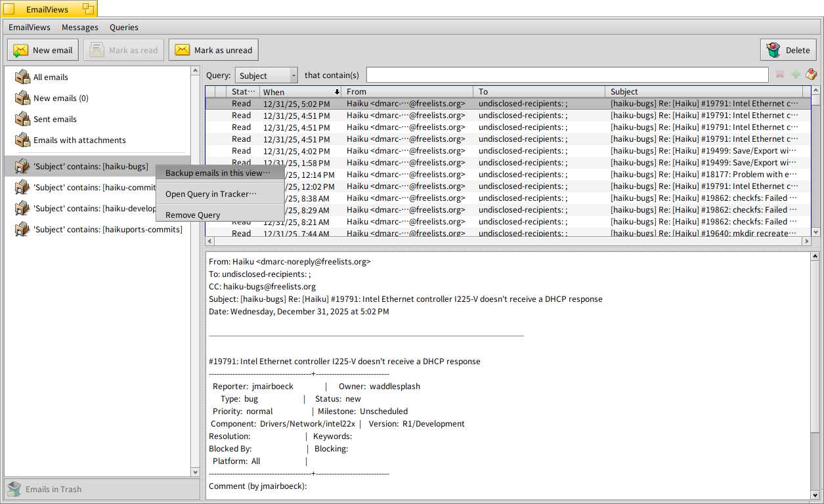Choose Backup emails in this view
Viewport: 824px width, 504px height.
[x=217, y=173]
